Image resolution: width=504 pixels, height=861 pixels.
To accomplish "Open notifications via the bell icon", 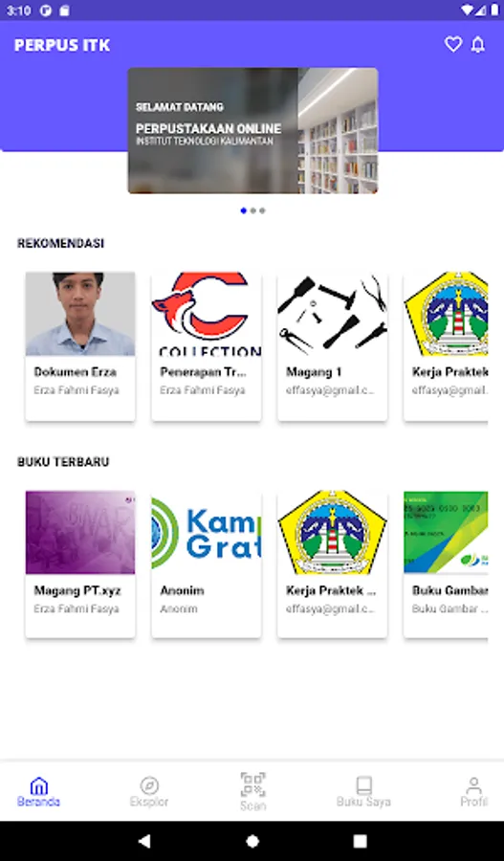I will click(478, 44).
